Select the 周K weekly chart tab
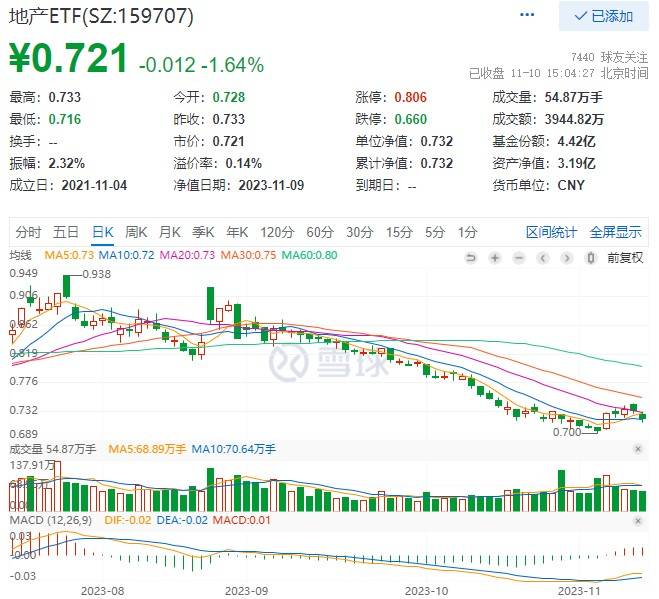 click(136, 233)
